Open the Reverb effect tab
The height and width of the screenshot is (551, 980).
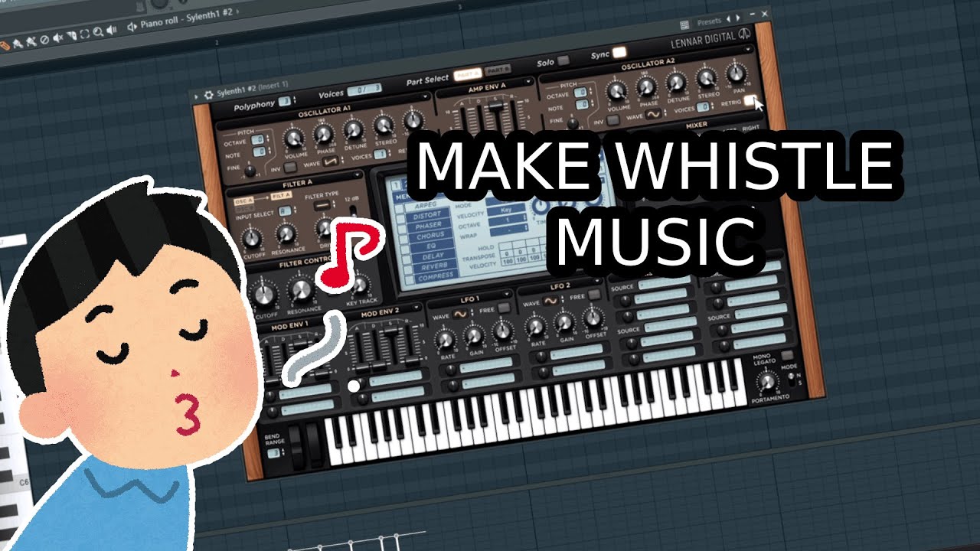pos(434,266)
